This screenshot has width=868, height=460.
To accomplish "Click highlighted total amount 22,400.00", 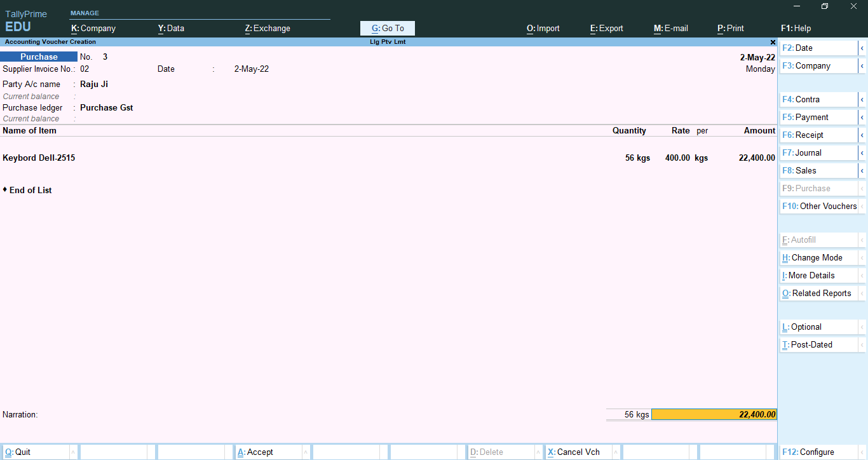I will pyautogui.click(x=714, y=414).
